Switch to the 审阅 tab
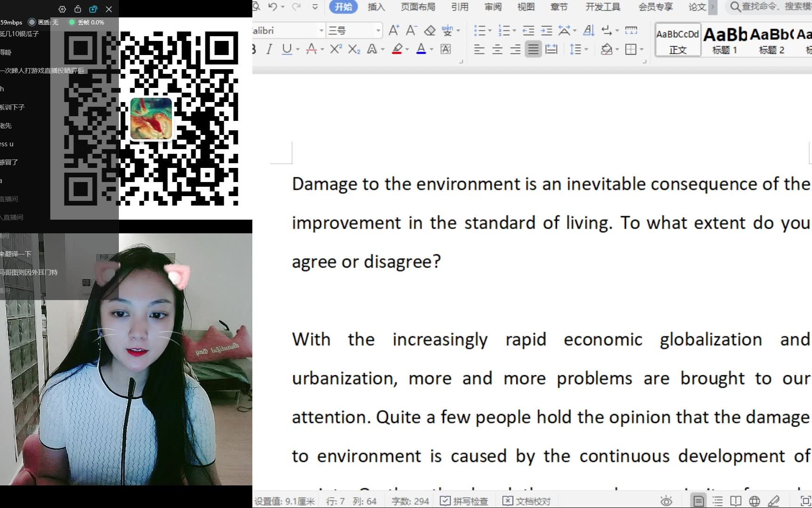 pos(493,7)
